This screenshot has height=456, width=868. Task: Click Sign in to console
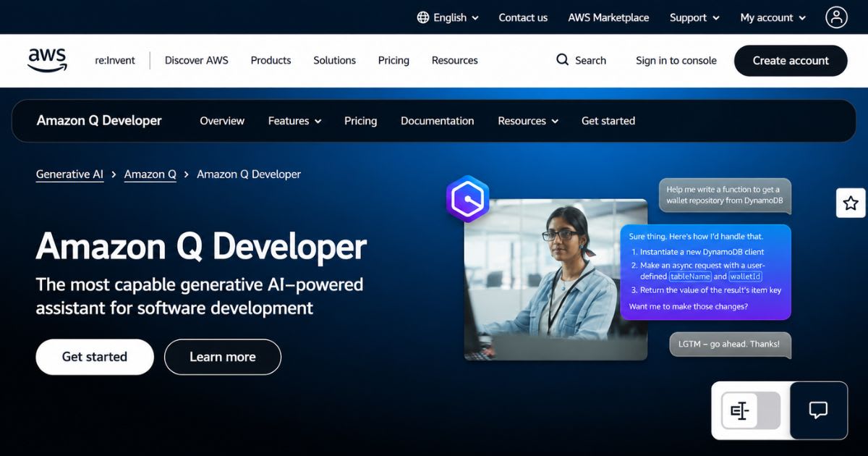pos(676,60)
